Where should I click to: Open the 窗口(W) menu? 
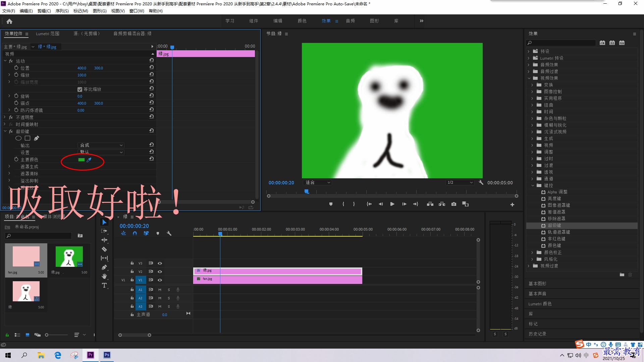tap(137, 11)
